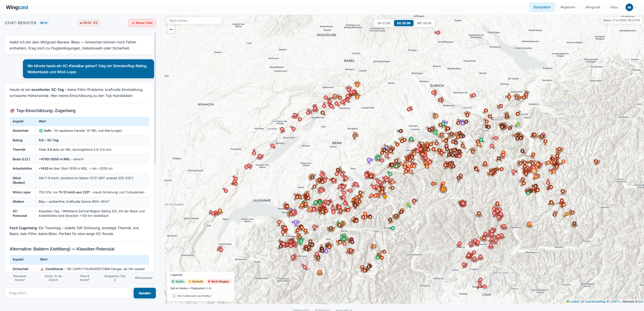The width and height of the screenshot is (644, 311).
Task: Open the user account dropdown chevron
Action: [635, 7]
